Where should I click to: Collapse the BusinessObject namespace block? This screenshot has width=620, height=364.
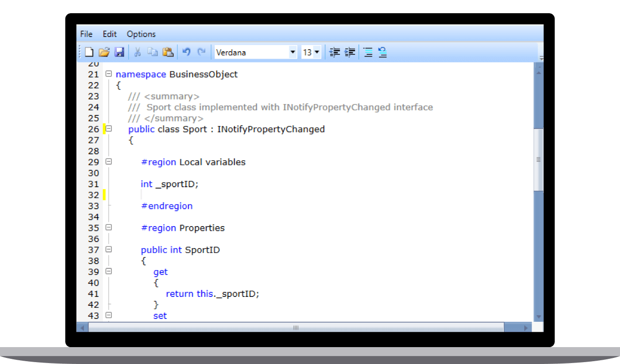[x=108, y=74]
